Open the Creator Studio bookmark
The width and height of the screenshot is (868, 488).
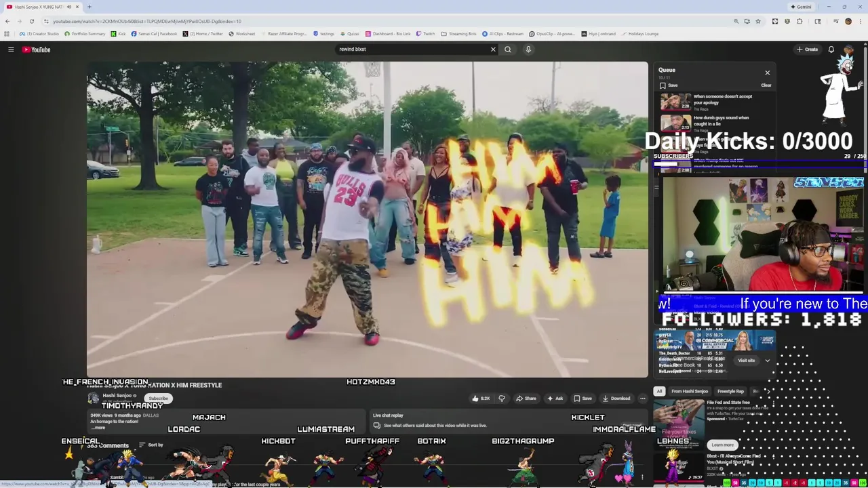click(39, 34)
